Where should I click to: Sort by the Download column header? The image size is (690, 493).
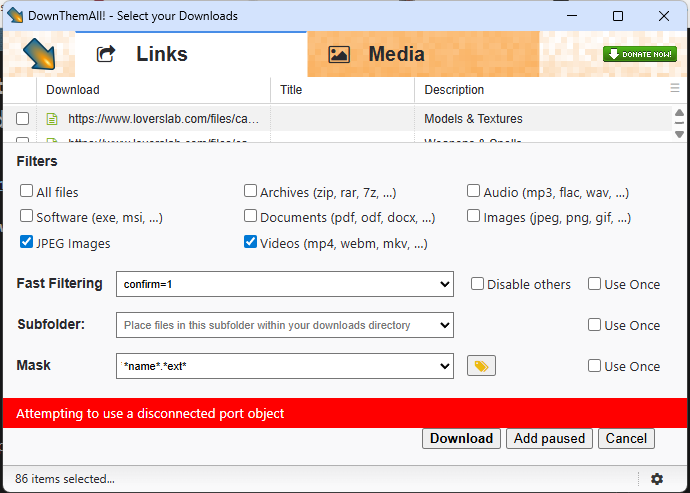tap(154, 90)
